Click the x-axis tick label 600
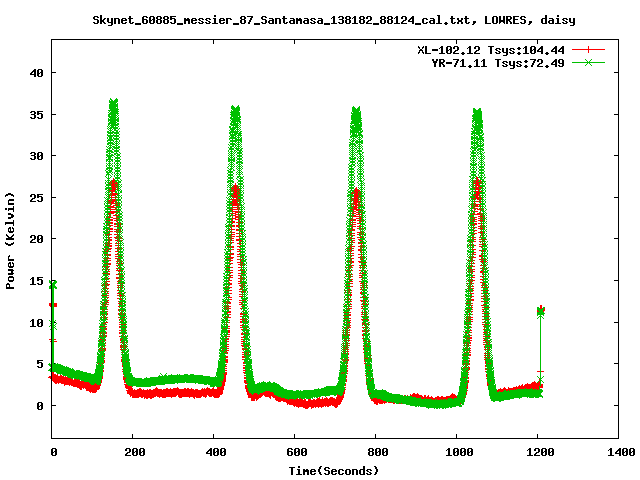Screen dimensions: 640x480 tap(296, 452)
